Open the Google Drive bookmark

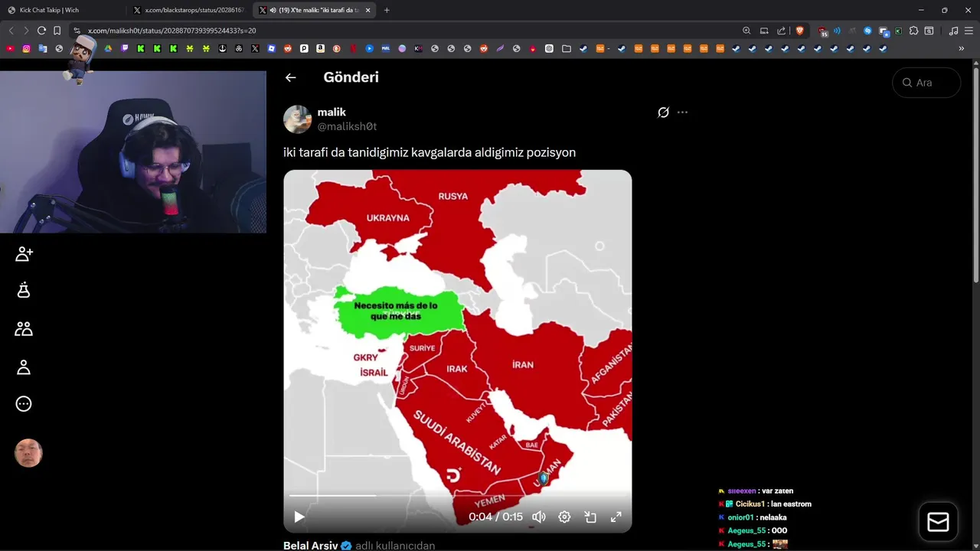pos(108,48)
